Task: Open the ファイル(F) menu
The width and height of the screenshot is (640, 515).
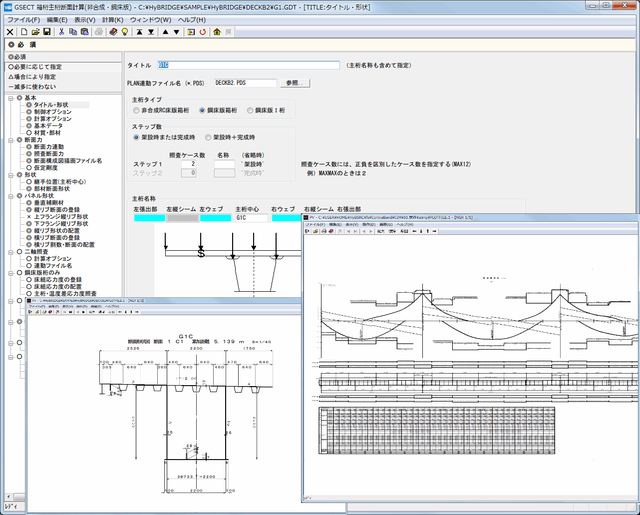Action: click(x=23, y=19)
